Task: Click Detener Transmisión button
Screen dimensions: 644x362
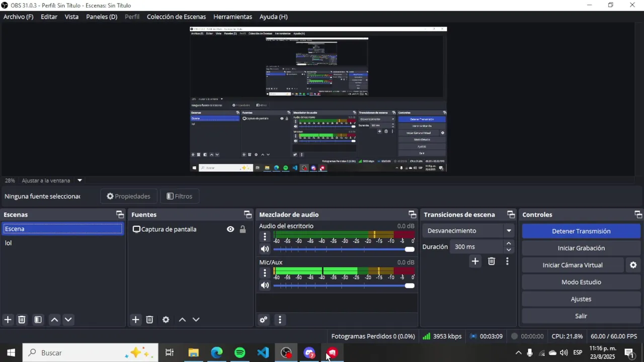Action: tap(581, 231)
